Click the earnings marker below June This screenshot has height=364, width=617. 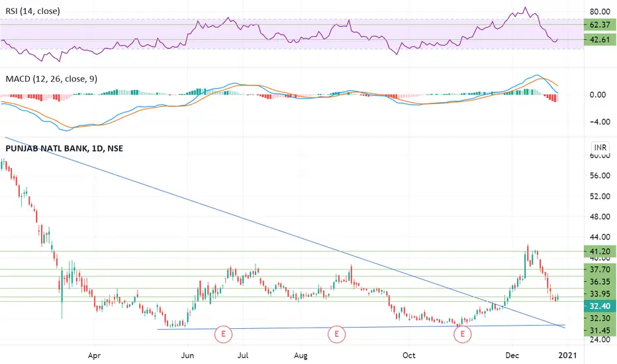[223, 334]
